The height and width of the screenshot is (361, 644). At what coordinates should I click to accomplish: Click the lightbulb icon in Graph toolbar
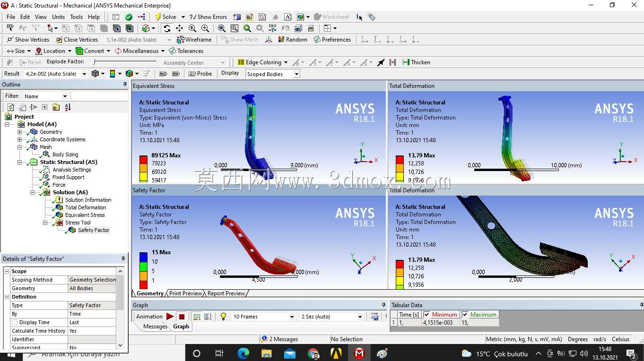click(x=223, y=317)
